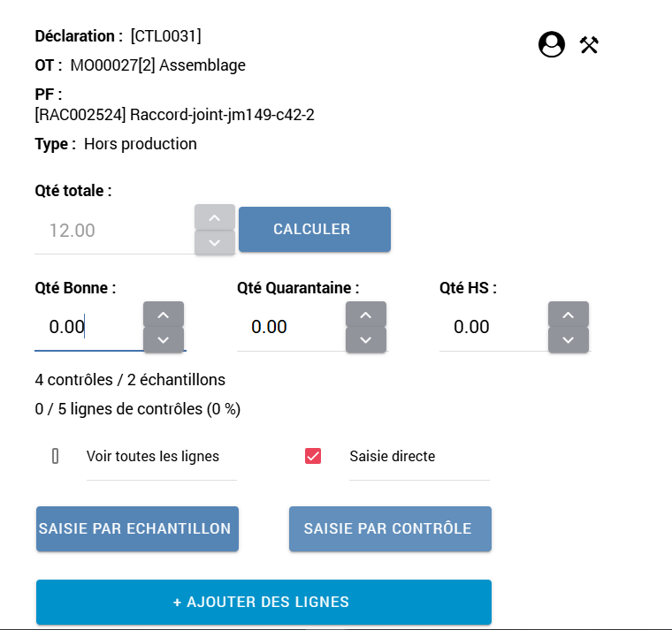Decrement Qté Bonne using down chevron

point(164,340)
